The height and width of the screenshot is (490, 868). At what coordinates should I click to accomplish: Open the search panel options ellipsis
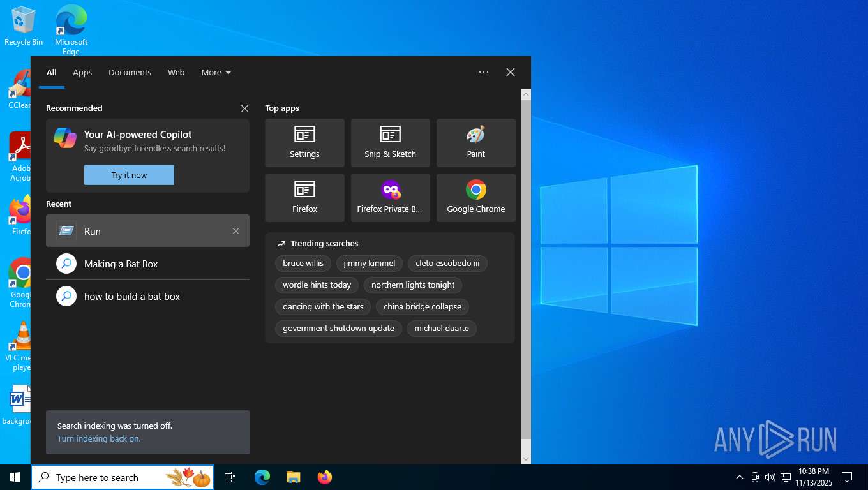point(484,72)
